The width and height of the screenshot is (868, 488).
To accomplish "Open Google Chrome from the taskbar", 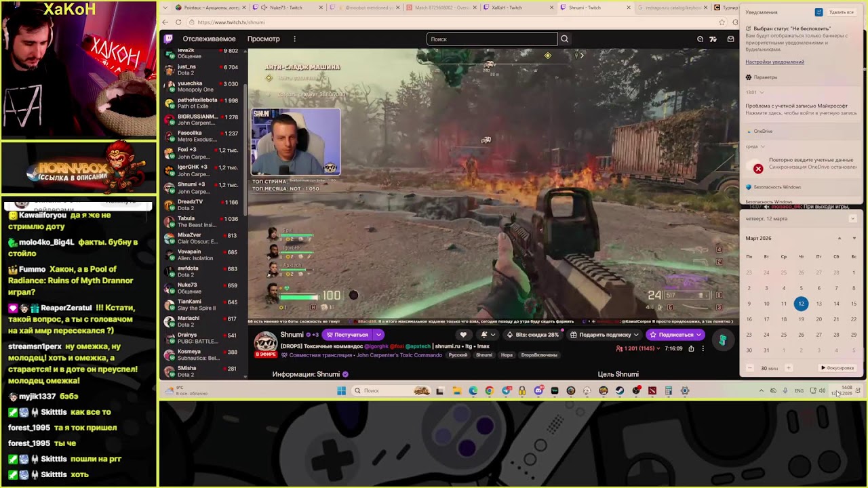I will (489, 390).
